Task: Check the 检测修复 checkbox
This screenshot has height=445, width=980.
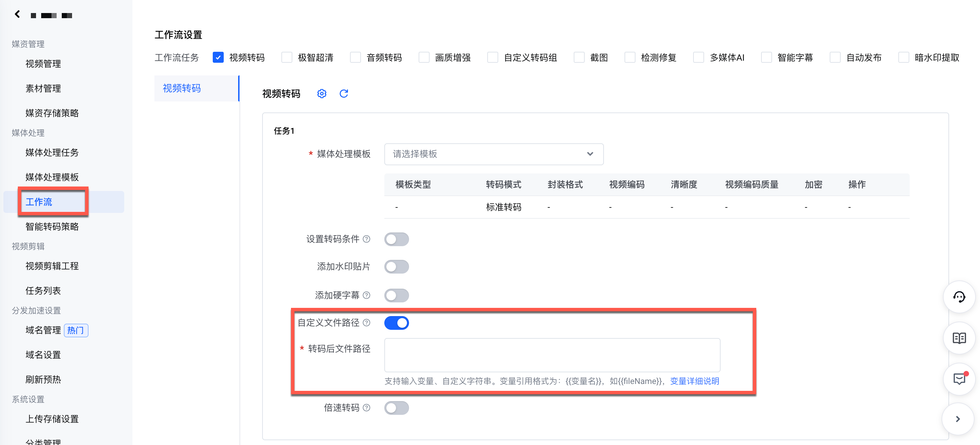Action: point(630,57)
